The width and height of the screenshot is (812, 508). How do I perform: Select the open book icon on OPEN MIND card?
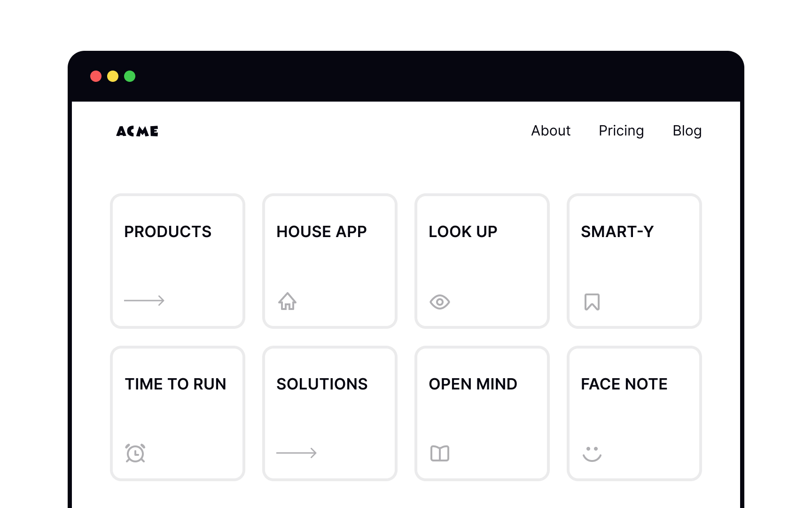tap(439, 453)
